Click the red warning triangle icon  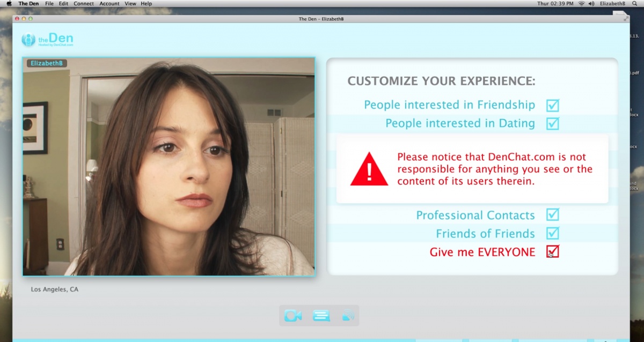coord(369,169)
